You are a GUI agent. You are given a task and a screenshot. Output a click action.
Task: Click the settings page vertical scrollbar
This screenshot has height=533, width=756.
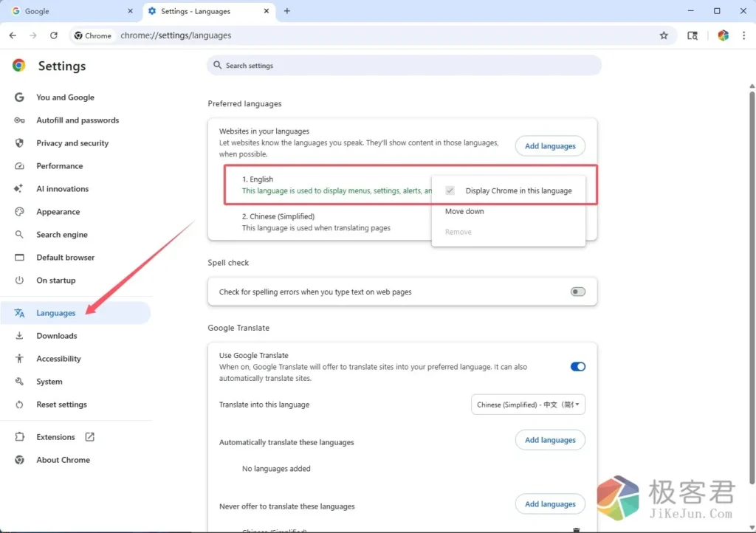(x=752, y=221)
